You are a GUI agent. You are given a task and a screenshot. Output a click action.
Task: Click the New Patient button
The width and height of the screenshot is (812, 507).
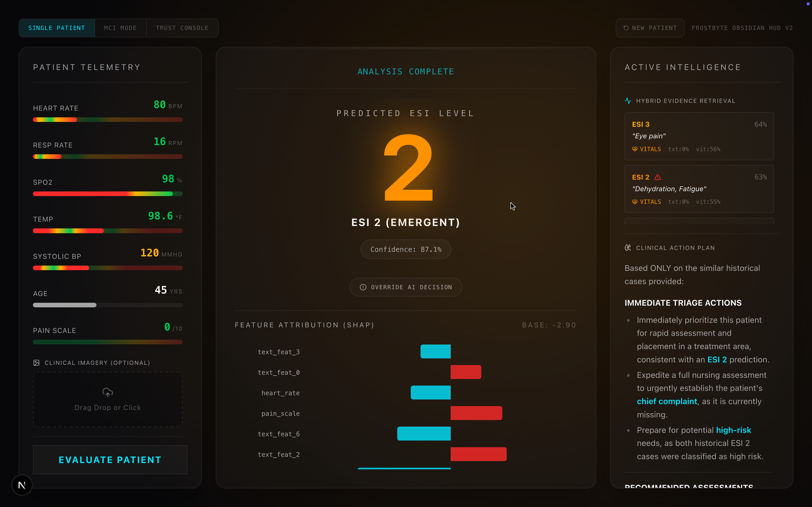pyautogui.click(x=650, y=28)
